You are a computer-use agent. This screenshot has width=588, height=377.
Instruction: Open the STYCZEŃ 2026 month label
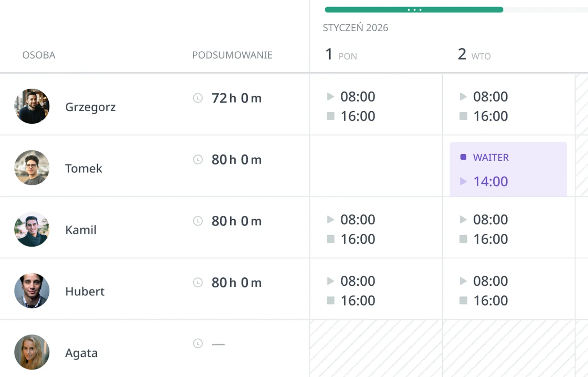355,28
